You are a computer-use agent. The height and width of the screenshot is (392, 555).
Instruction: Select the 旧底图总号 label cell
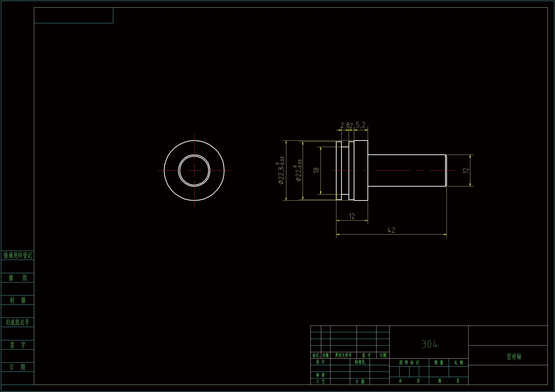click(x=17, y=322)
